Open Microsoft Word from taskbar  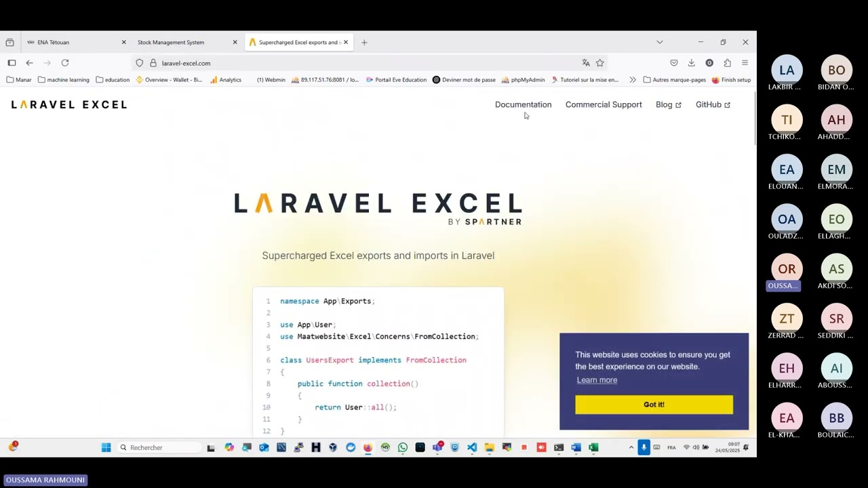point(576,447)
